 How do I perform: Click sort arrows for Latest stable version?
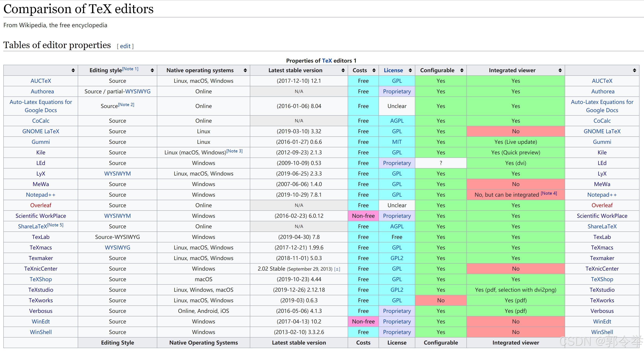(x=343, y=70)
